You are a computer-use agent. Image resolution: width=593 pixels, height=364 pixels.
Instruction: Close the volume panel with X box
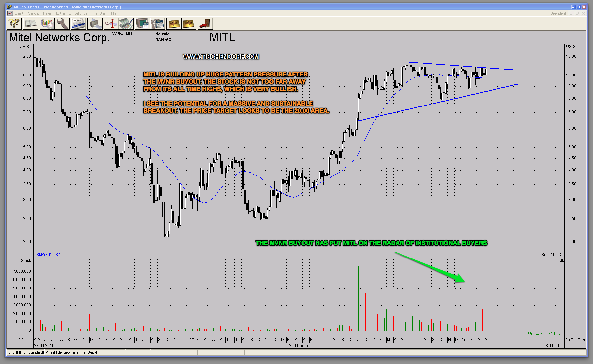[562, 260]
